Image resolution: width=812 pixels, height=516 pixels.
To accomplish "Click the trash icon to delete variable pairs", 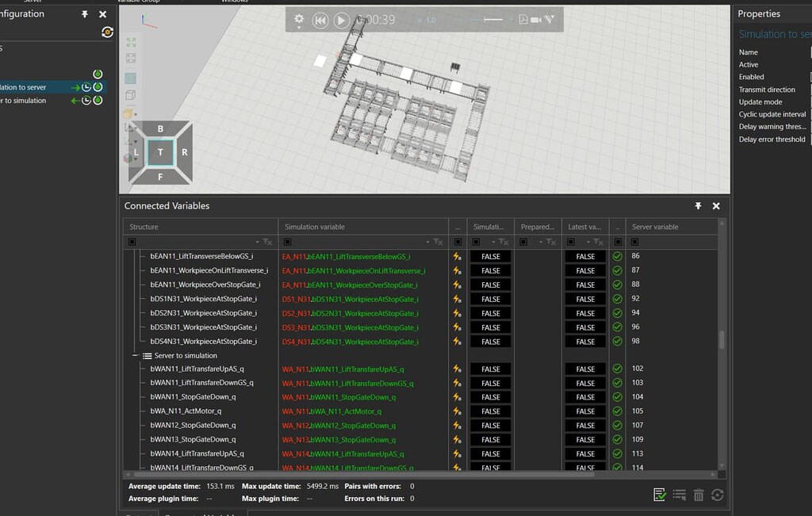I will click(698, 494).
